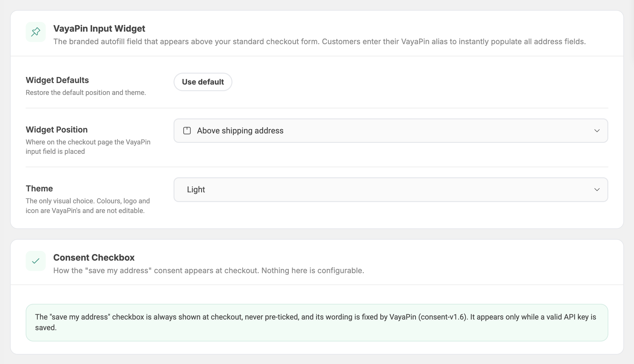
Task: Click the text 'Restore the default position and theme.'
Action: click(86, 93)
